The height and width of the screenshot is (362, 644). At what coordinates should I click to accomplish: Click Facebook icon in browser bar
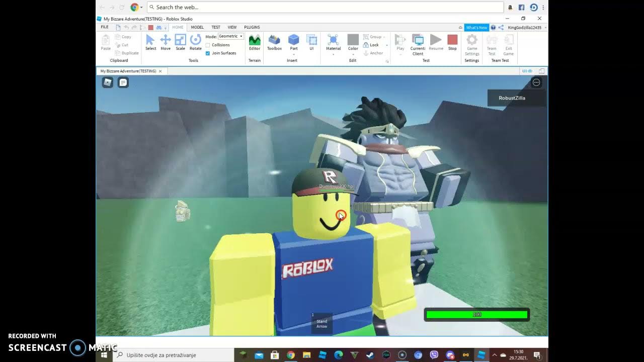pyautogui.click(x=522, y=7)
